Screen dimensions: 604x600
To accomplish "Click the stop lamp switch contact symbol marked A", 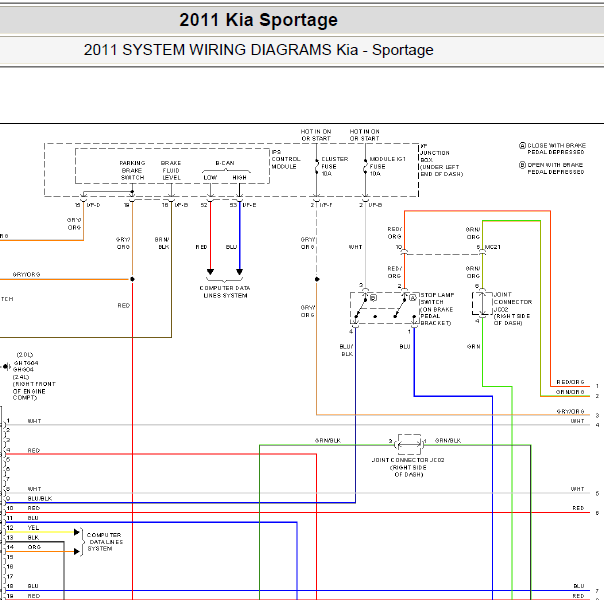I will 413,298.
